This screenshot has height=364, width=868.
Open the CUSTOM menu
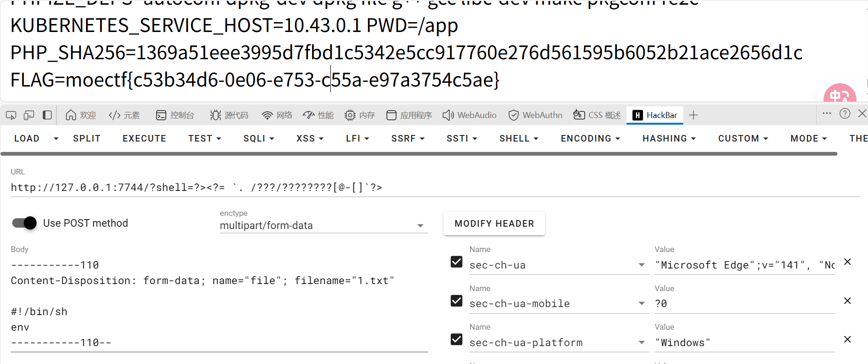(x=743, y=138)
